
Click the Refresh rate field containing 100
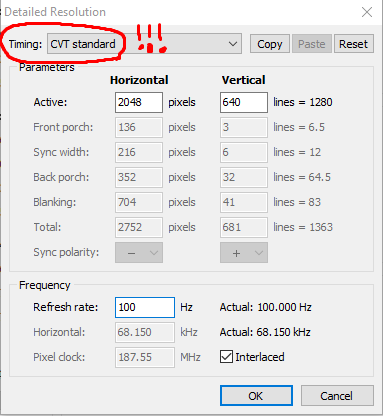[x=145, y=307]
